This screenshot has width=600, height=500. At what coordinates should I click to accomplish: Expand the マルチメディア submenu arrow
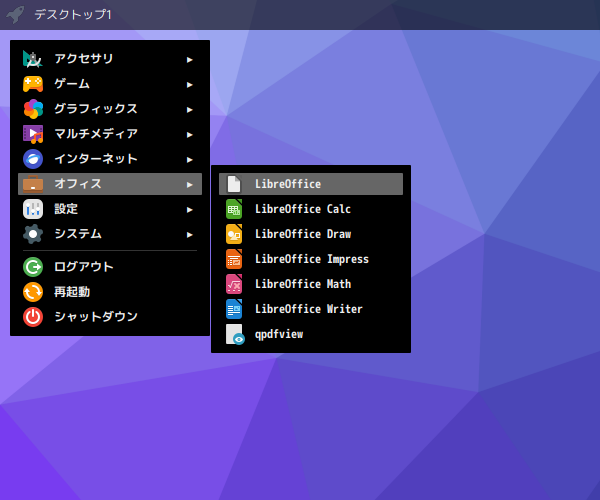point(189,135)
